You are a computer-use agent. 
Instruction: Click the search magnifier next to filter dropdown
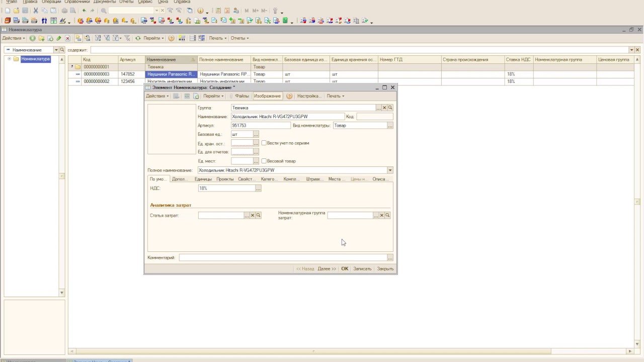pyautogui.click(x=62, y=50)
